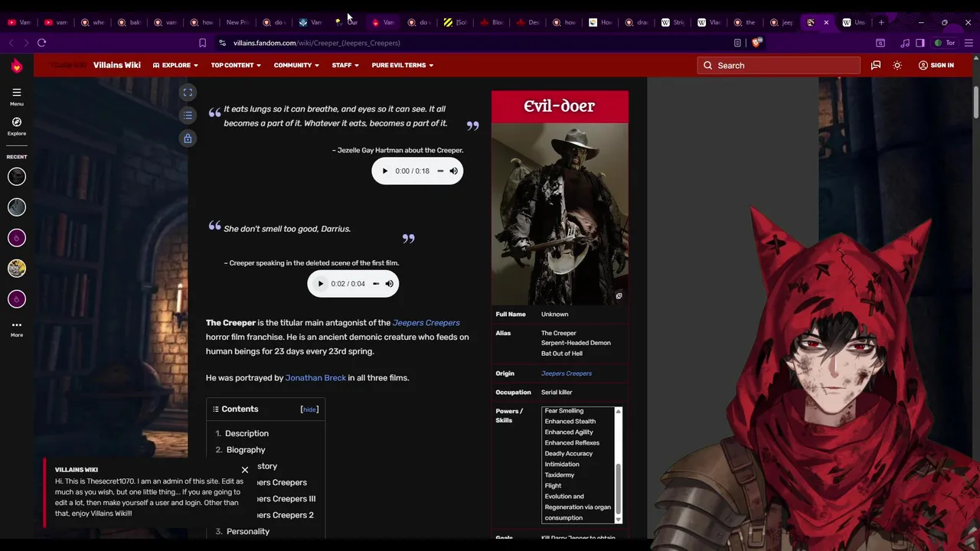The image size is (980, 551).
Task: Click the Fandom flame logo
Action: click(16, 66)
